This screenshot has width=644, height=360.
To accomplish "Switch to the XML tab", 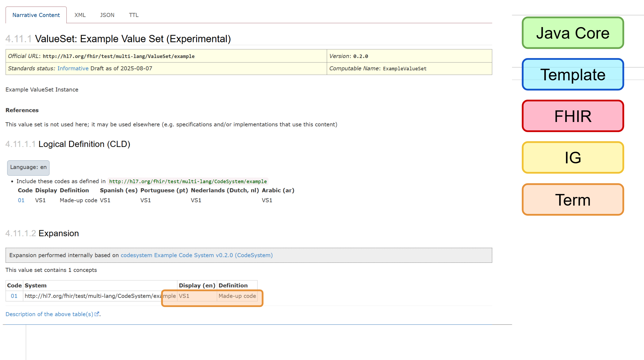I will pyautogui.click(x=80, y=15).
